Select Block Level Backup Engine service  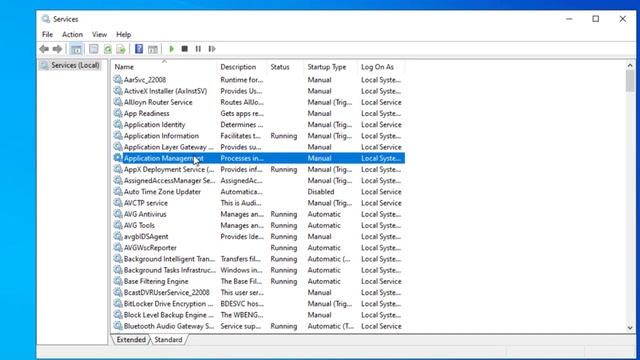click(x=258, y=315)
